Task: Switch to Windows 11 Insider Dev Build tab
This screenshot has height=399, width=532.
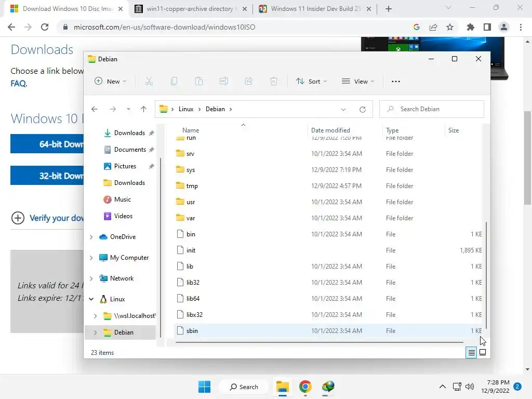Action: (x=314, y=9)
